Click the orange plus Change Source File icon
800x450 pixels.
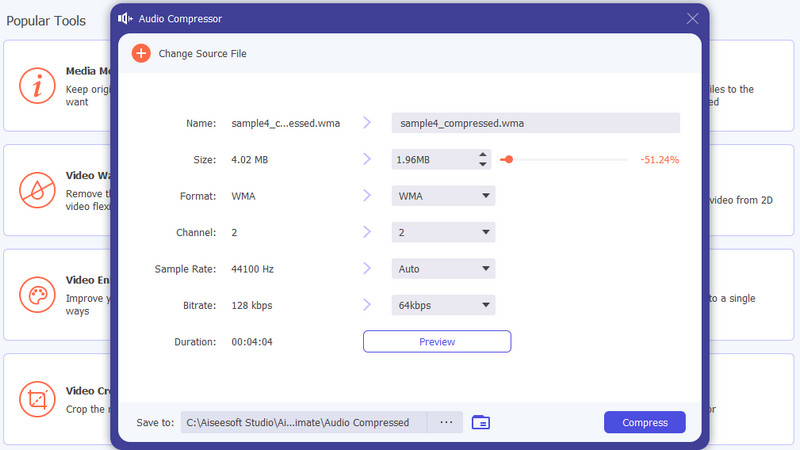tap(141, 53)
